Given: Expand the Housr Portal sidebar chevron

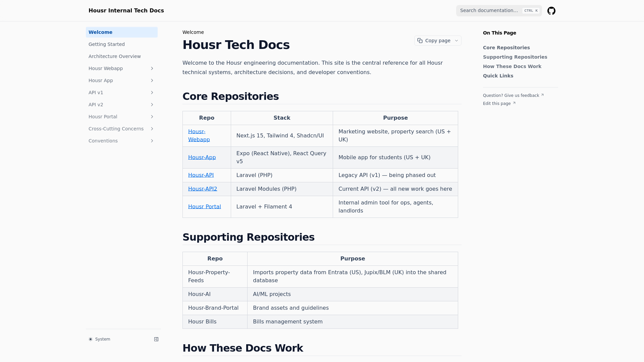Looking at the screenshot, I should [x=152, y=117].
